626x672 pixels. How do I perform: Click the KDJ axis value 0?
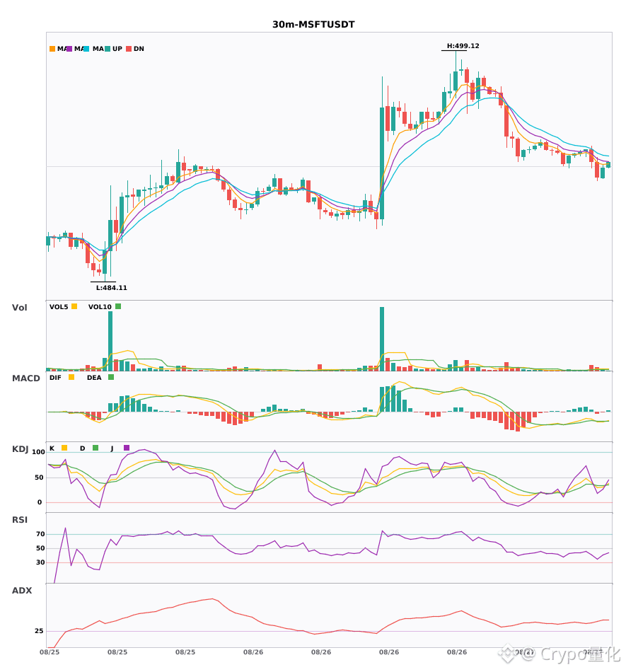click(x=40, y=502)
